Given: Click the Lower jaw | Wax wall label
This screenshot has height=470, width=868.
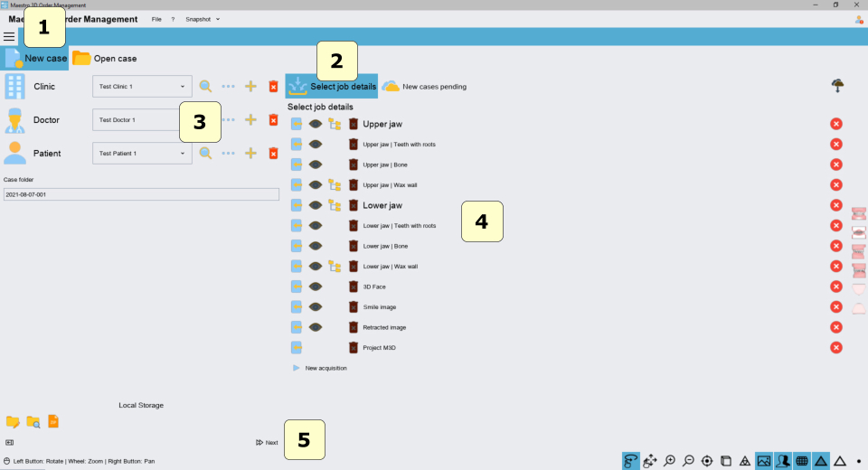Looking at the screenshot, I should tap(391, 267).
